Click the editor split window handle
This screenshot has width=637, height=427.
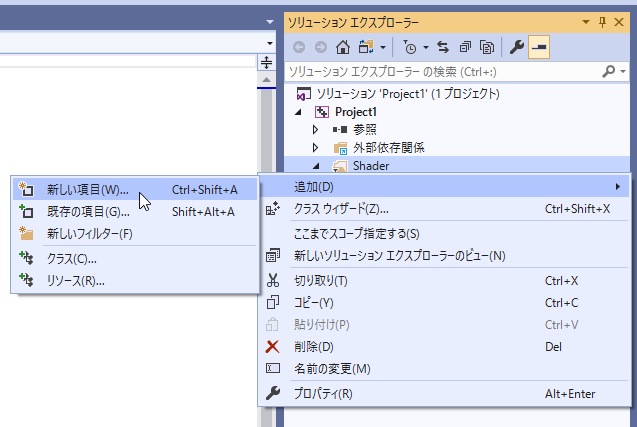(x=266, y=63)
